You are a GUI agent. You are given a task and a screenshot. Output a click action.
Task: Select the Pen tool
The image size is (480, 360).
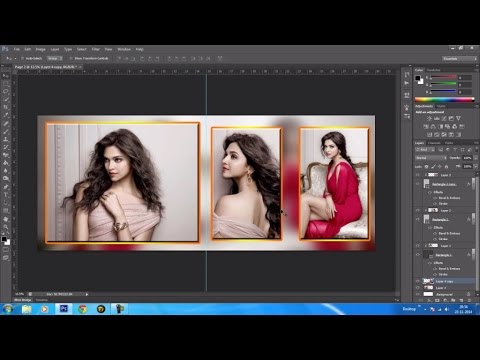pos(6,187)
